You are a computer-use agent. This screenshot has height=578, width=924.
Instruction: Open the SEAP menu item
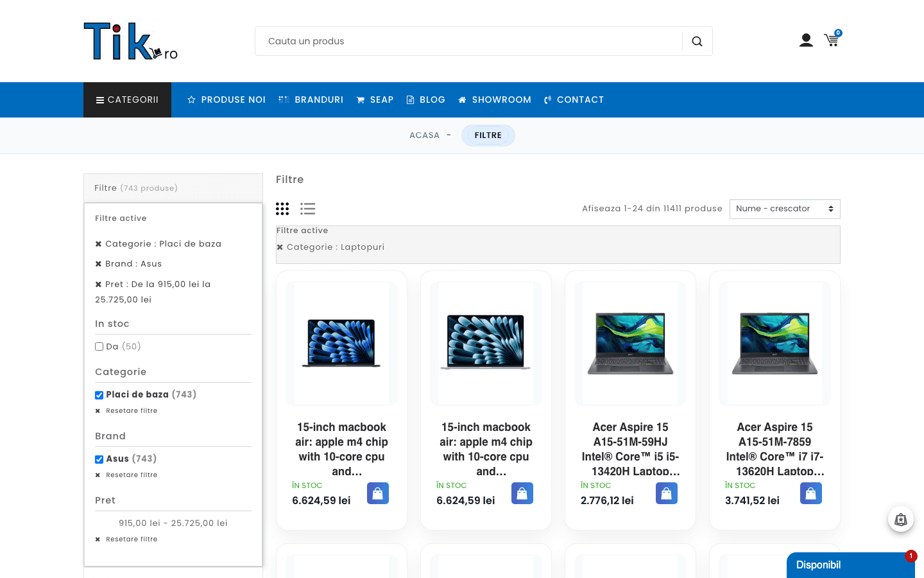tap(375, 100)
